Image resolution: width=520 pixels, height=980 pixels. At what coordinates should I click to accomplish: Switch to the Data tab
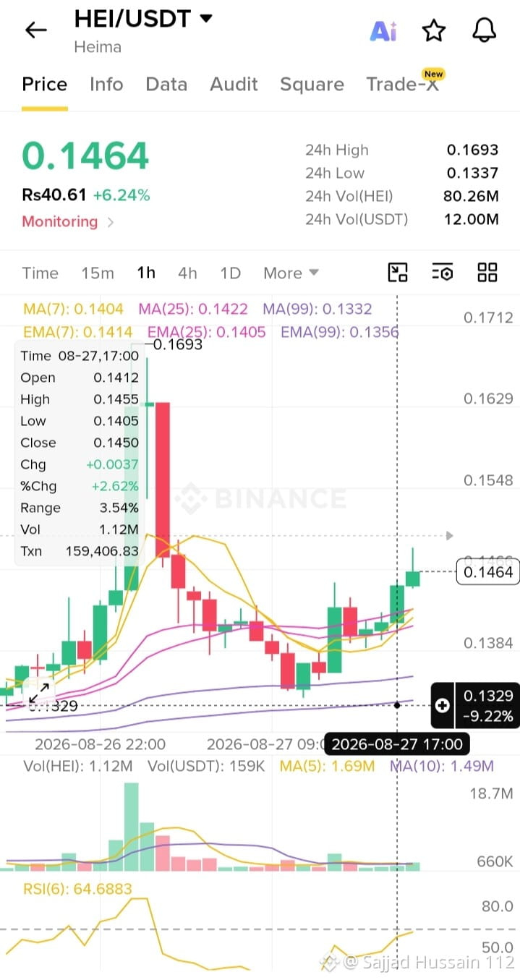pos(166,85)
